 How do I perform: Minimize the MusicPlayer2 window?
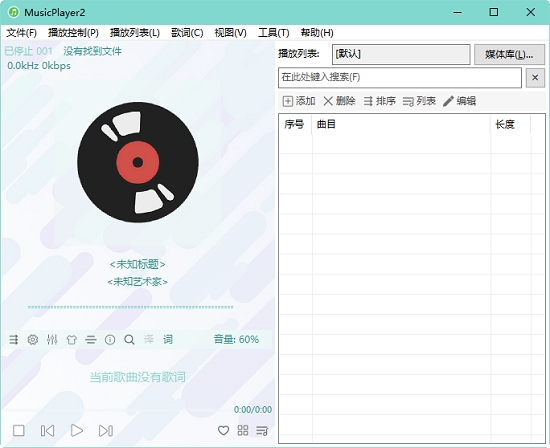point(457,12)
